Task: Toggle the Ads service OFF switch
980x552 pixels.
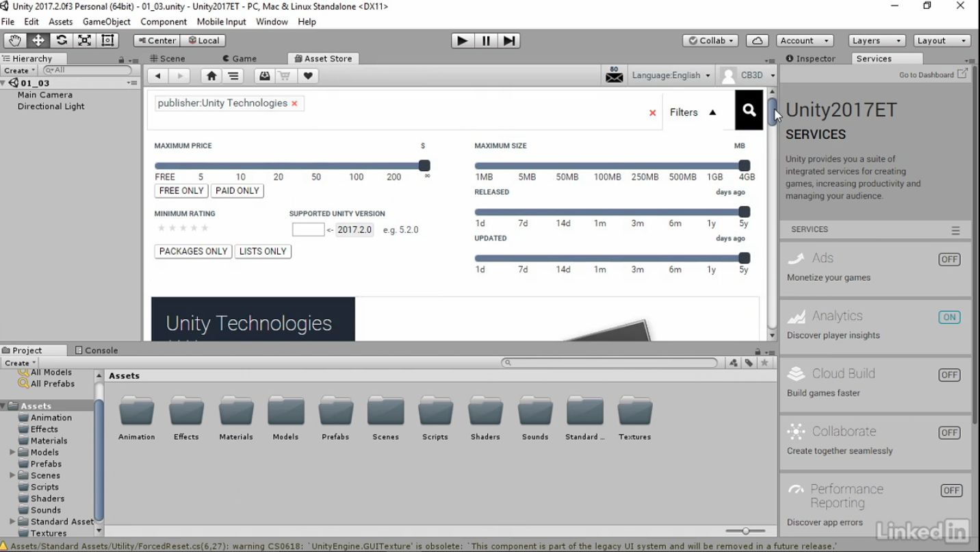Action: 949,260
